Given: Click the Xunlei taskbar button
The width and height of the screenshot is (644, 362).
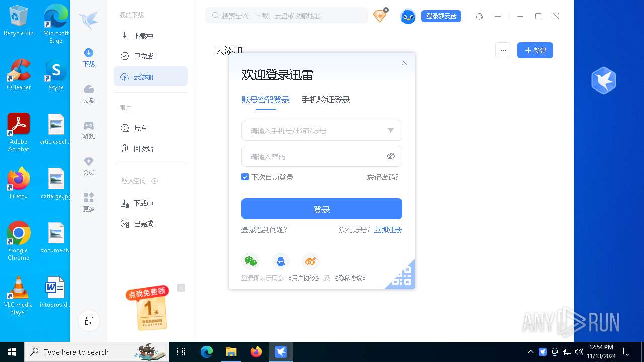Looking at the screenshot, I should click(281, 352).
